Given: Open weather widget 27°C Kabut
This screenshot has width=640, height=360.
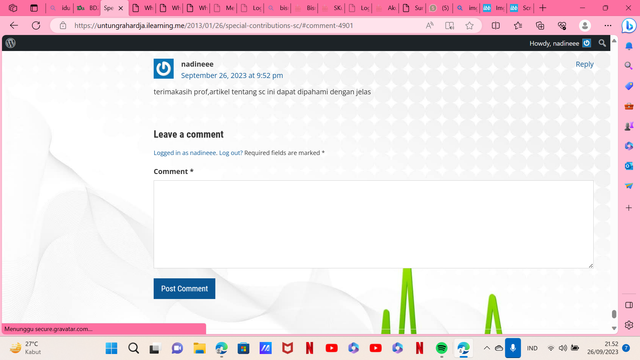Looking at the screenshot, I should [x=25, y=348].
